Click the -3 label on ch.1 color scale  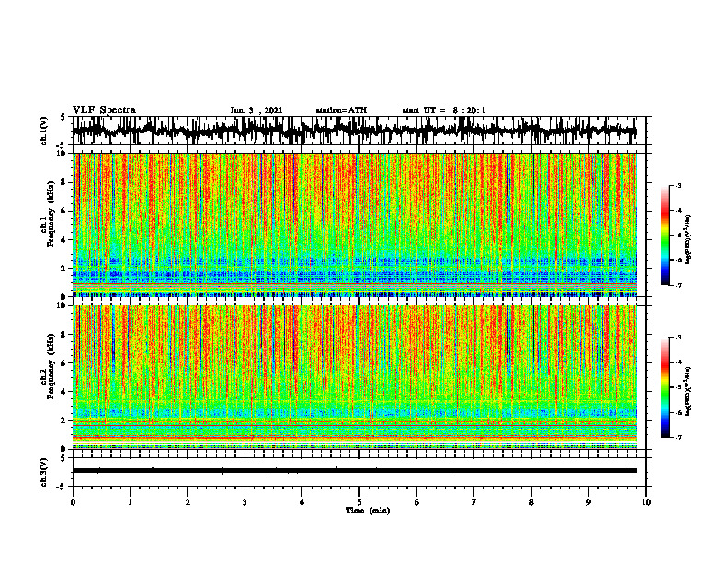click(x=678, y=185)
